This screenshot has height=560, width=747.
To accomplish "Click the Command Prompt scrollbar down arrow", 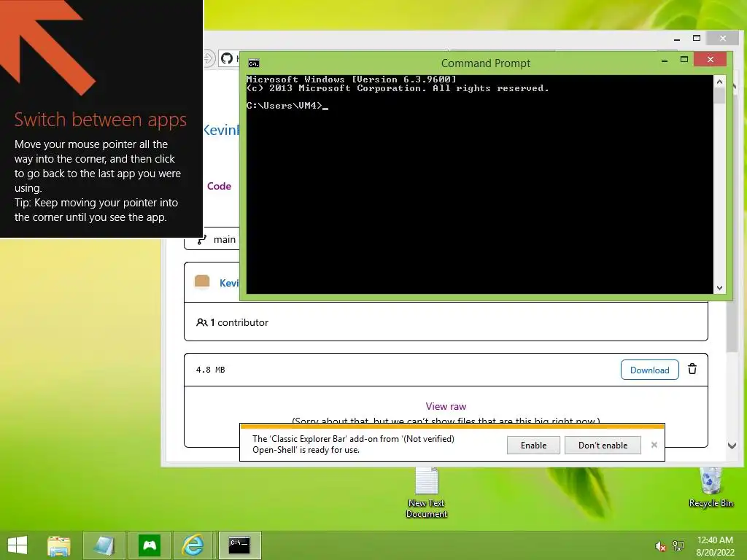I will (719, 288).
